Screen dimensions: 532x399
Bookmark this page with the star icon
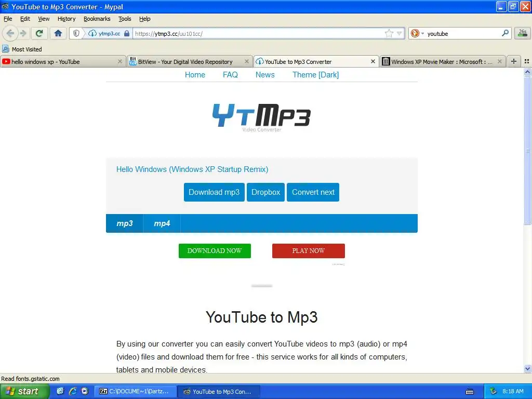[x=389, y=33]
